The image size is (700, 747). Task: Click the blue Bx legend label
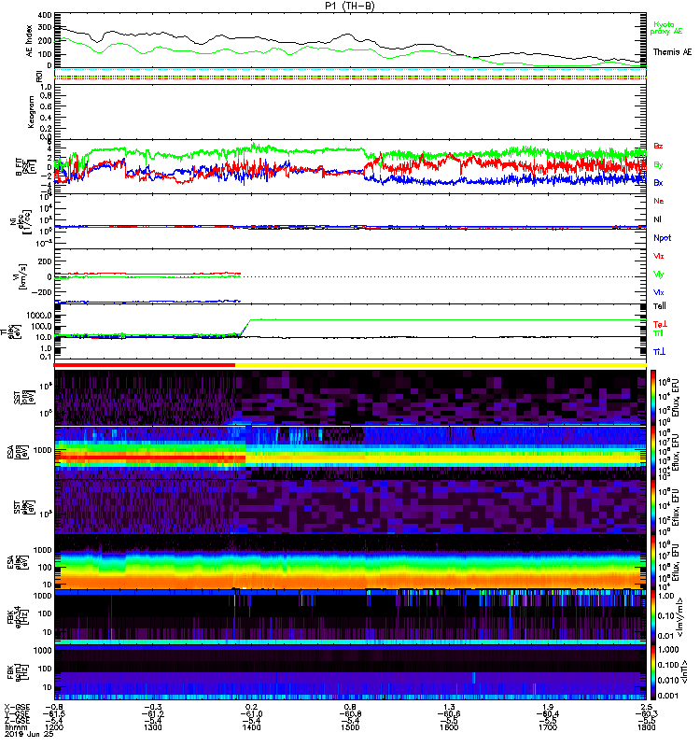(x=658, y=182)
